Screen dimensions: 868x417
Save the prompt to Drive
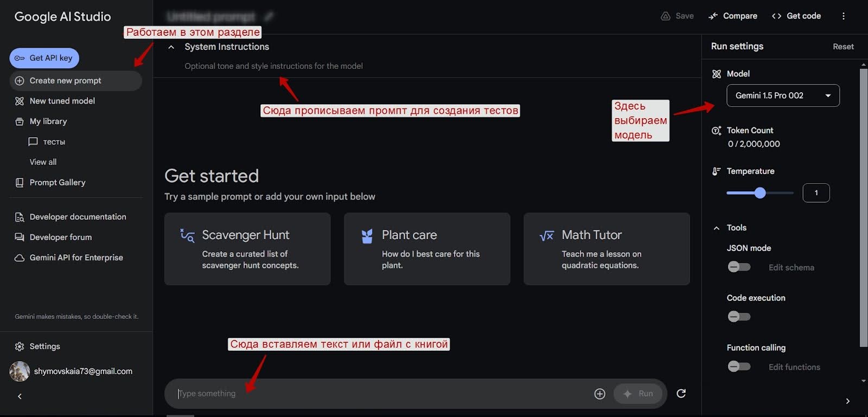tap(677, 16)
